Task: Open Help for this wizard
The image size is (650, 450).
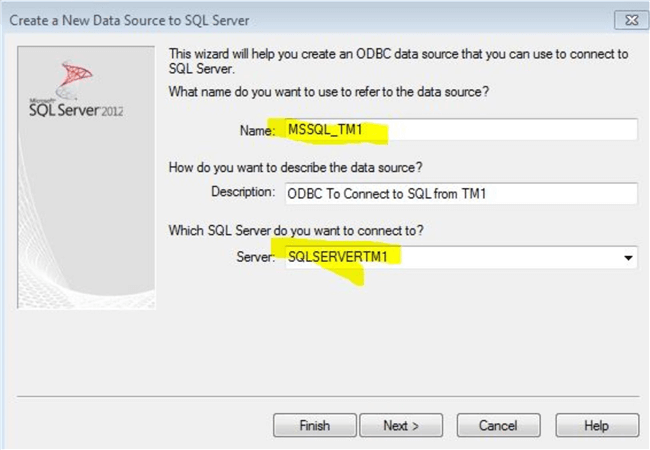Action: [x=596, y=425]
